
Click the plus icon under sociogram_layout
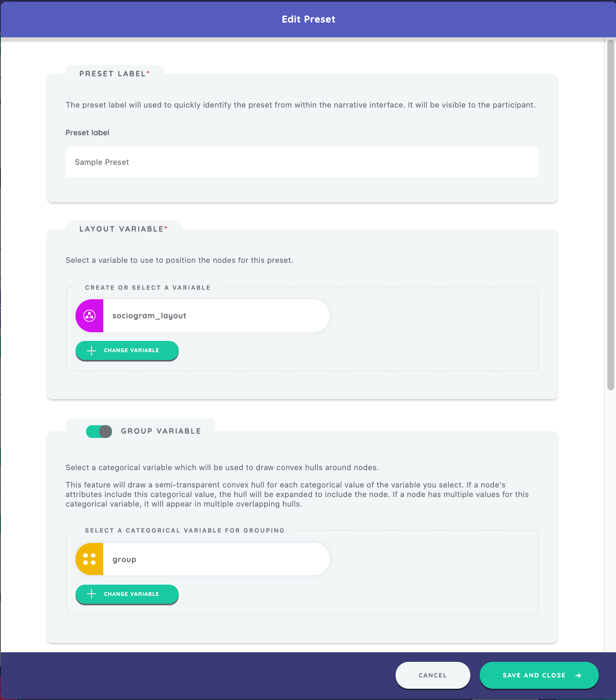tap(92, 350)
